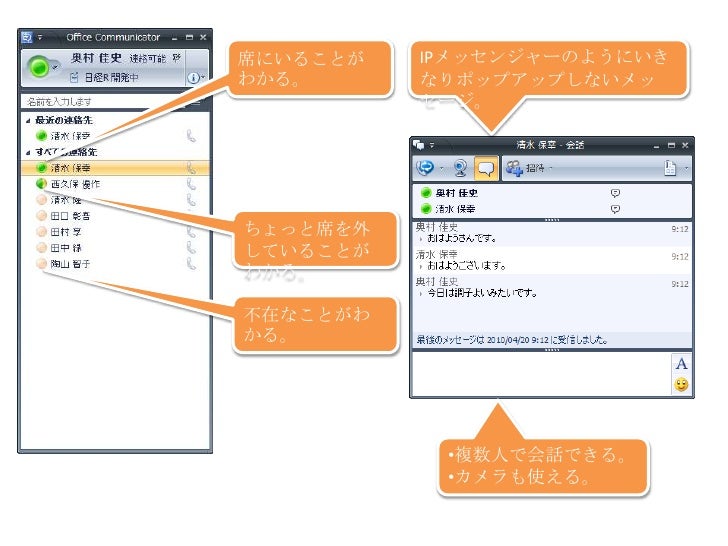
Task: Click phone icon next to 陶山 智子
Action: click(191, 264)
